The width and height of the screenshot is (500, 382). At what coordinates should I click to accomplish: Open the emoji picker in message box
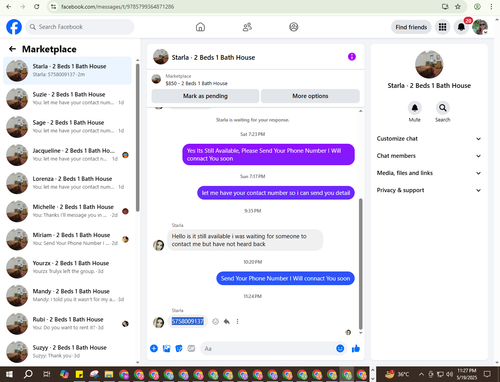coord(340,349)
